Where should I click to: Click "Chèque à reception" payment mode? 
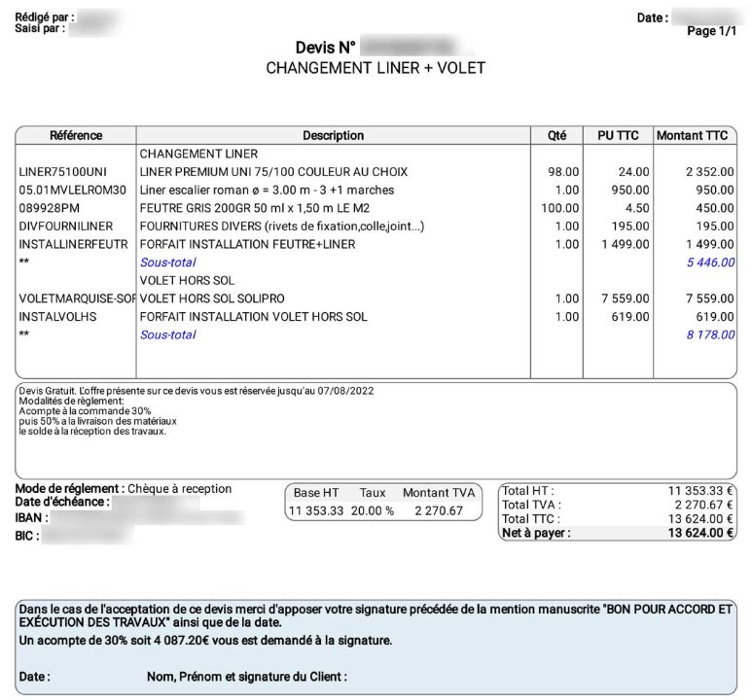click(x=179, y=489)
